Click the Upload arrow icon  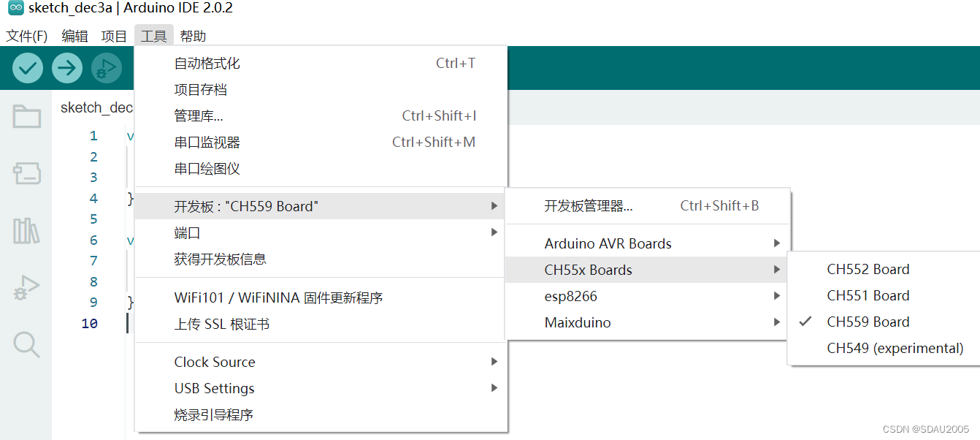pos(67,68)
